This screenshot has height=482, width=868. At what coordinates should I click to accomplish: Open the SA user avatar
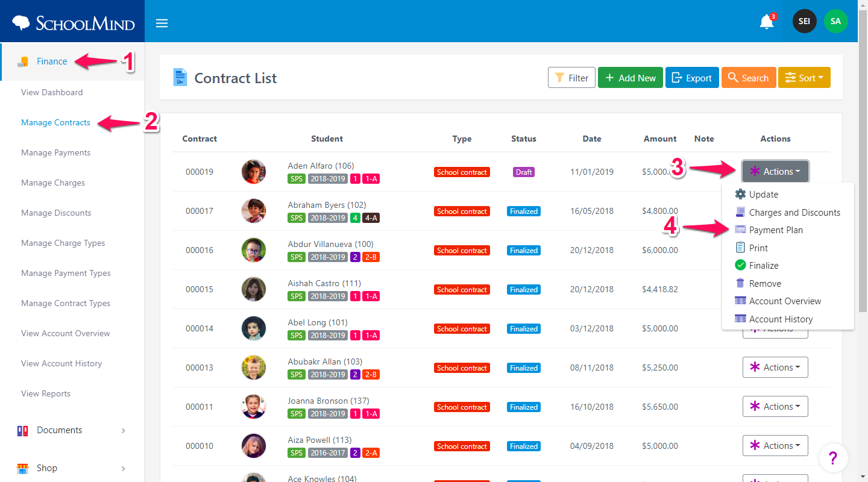[835, 21]
